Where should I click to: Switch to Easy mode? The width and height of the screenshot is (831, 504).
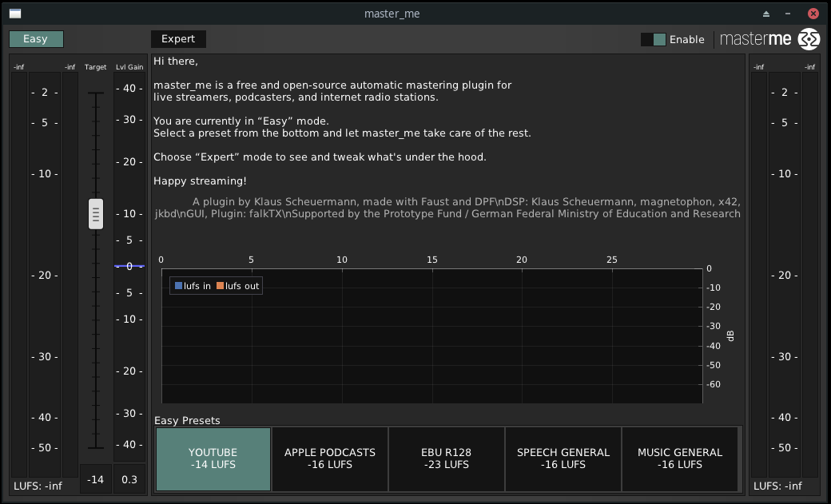[36, 39]
